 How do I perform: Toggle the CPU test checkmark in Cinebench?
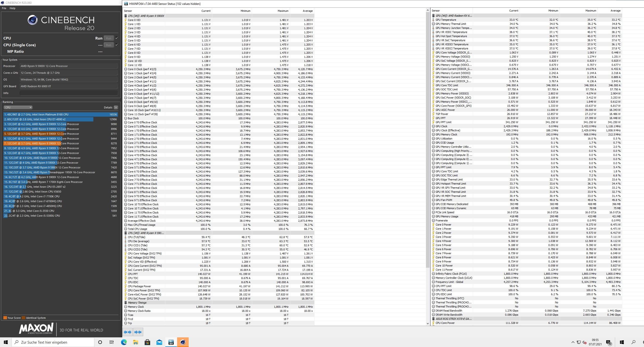(x=117, y=38)
